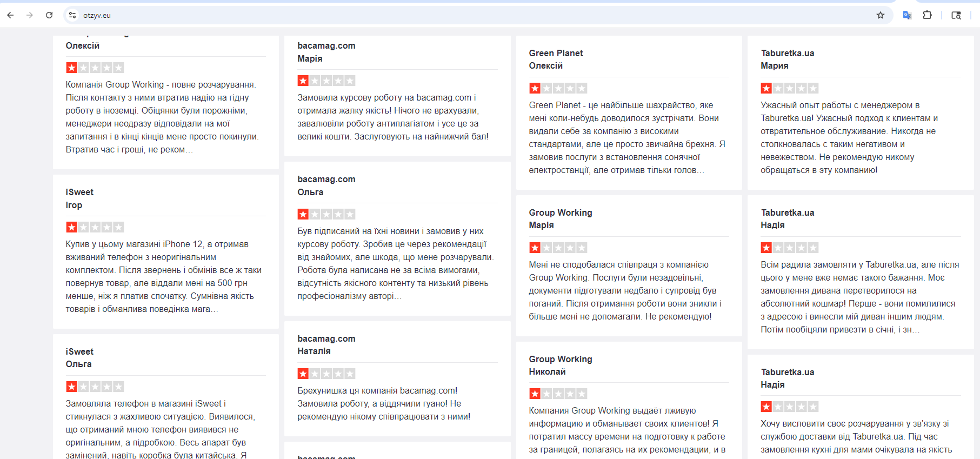This screenshot has width=980, height=459.
Task: Go back with the browser back arrow
Action: pyautogui.click(x=10, y=15)
